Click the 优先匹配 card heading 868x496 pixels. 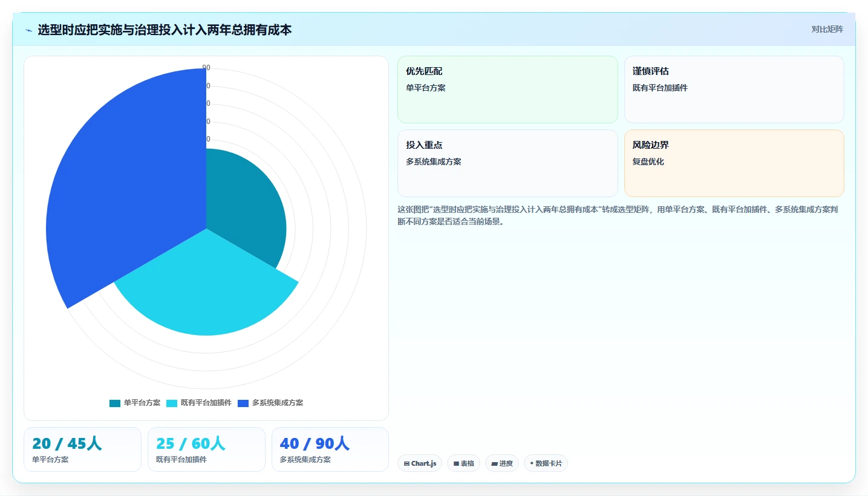pyautogui.click(x=424, y=71)
